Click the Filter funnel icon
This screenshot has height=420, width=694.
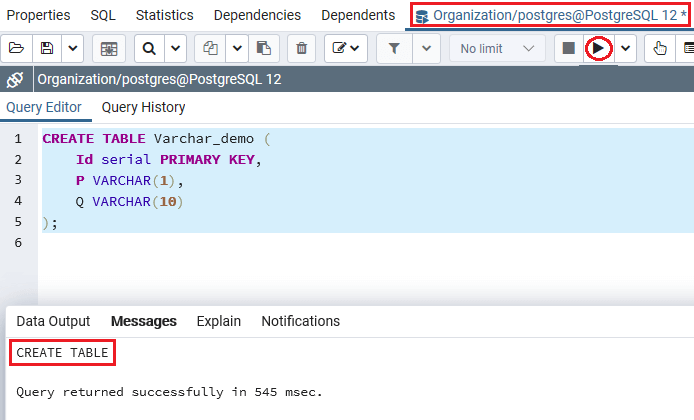point(394,48)
